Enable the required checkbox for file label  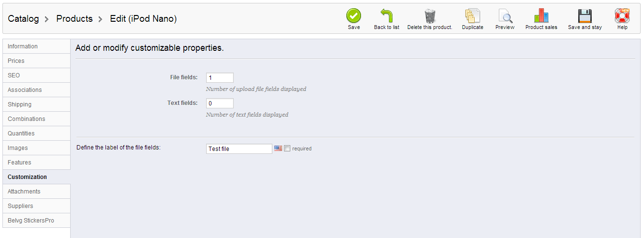pyautogui.click(x=287, y=149)
